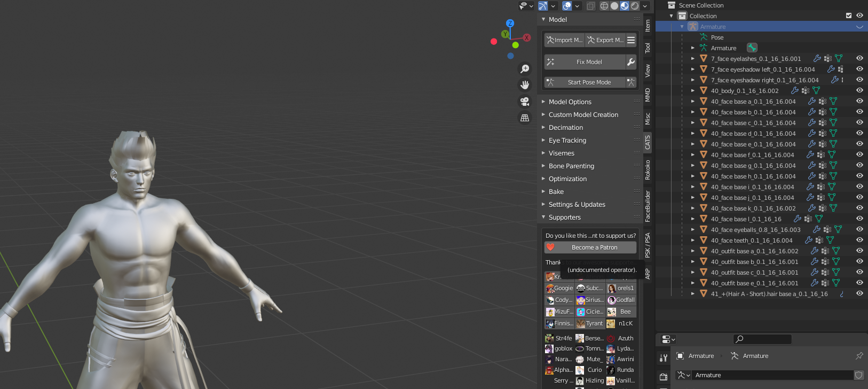Select solid viewport shading

pos(614,6)
